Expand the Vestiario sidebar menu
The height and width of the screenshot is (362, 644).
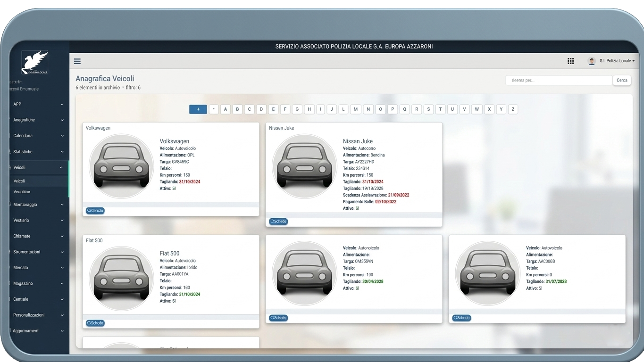click(39, 220)
